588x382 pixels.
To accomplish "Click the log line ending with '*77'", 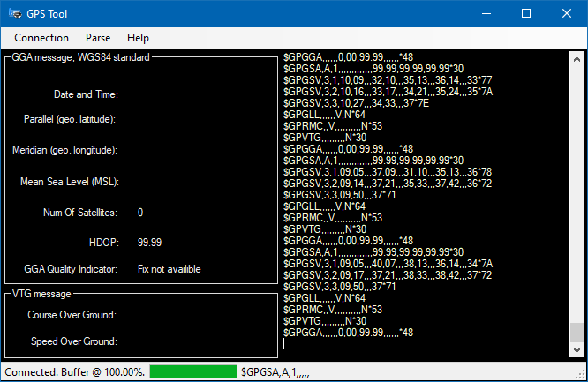I will [388, 80].
